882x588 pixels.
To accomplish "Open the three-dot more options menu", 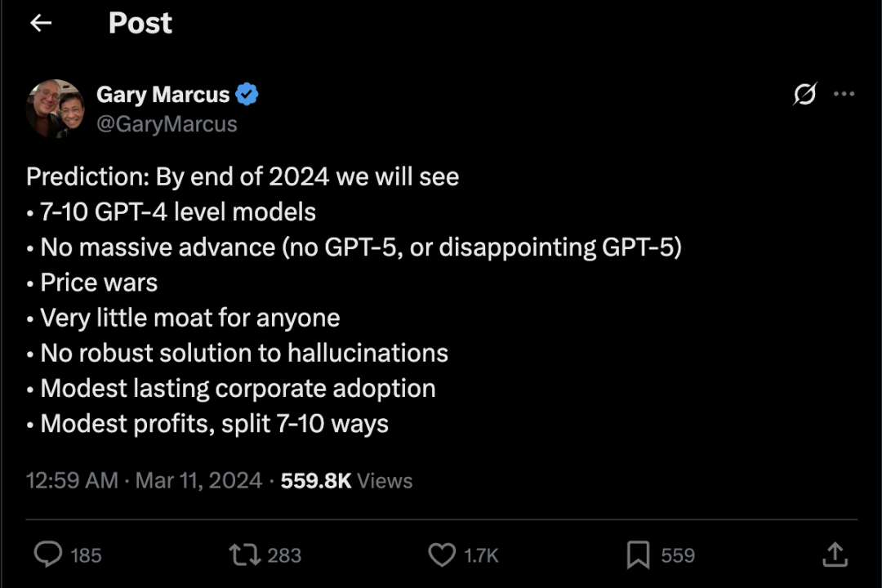I will 844,95.
